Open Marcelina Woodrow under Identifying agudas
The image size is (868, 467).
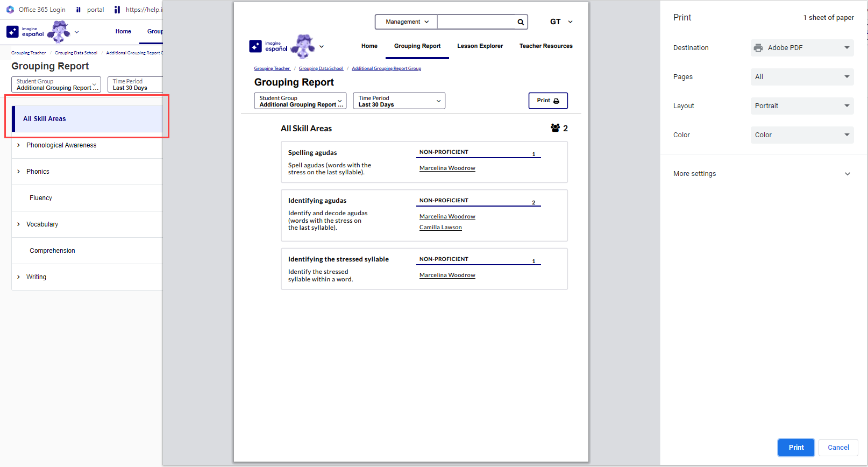[x=447, y=217]
